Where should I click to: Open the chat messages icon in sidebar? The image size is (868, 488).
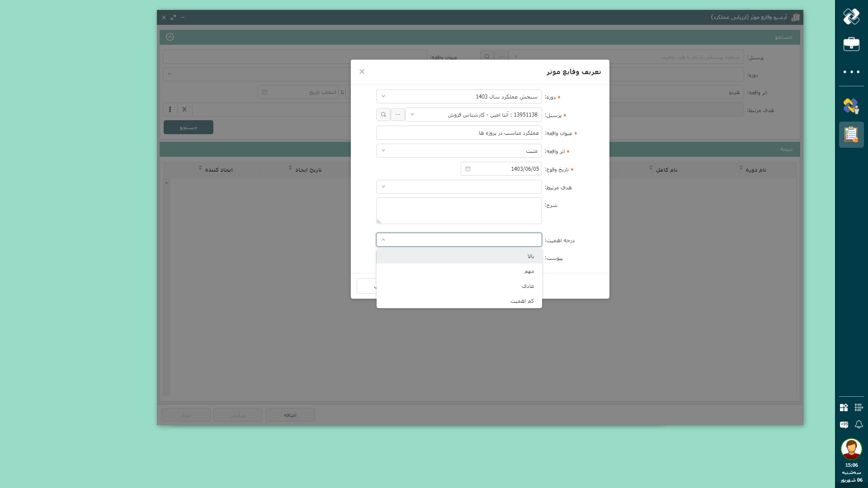844,424
